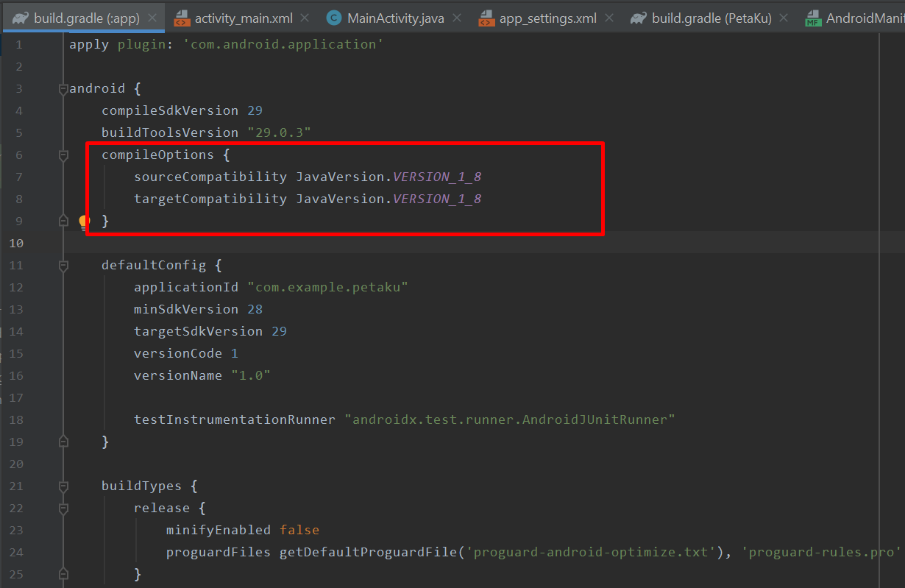The height and width of the screenshot is (588, 905).
Task: Close the build.gradle (PetaKu) tab
Action: coord(784,18)
